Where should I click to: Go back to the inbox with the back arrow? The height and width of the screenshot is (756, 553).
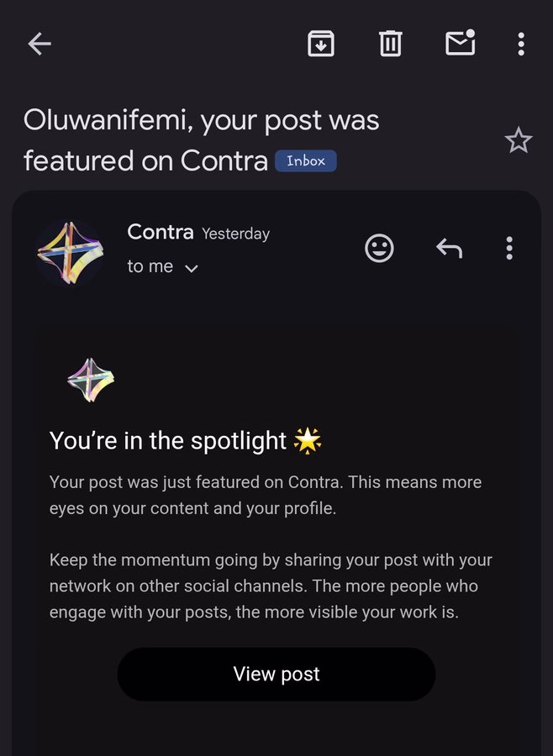point(39,44)
